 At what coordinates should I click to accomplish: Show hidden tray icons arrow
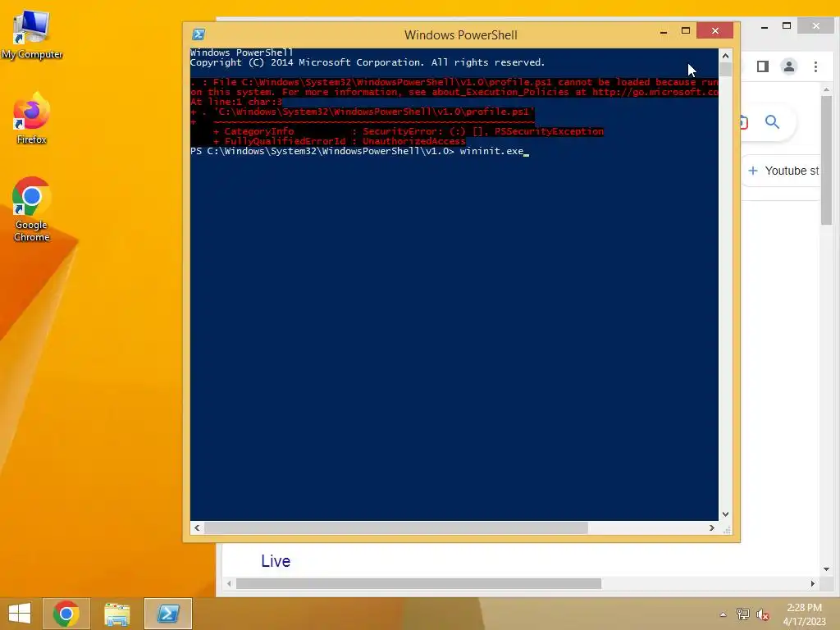pos(724,614)
